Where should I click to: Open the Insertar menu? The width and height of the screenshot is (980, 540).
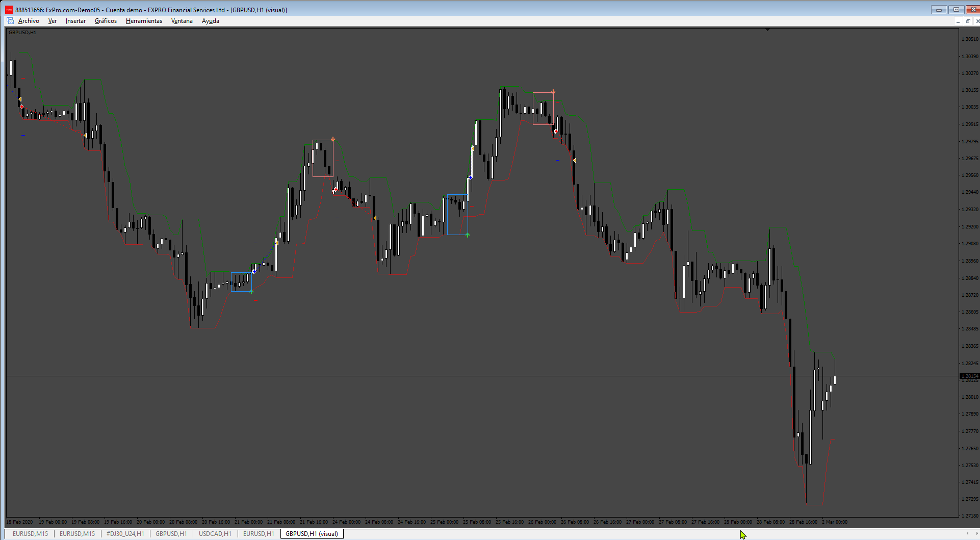pyautogui.click(x=75, y=21)
